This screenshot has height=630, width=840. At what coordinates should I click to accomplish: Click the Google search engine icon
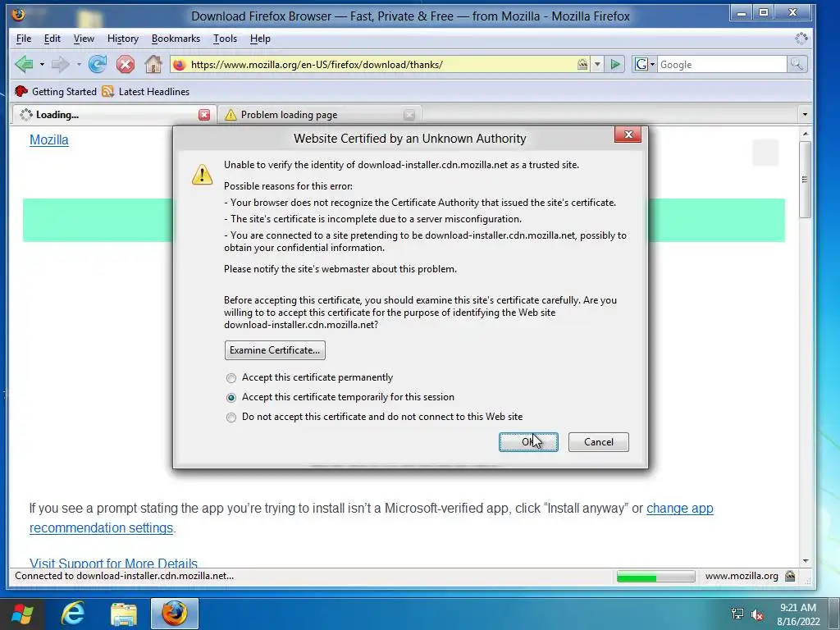(x=640, y=65)
